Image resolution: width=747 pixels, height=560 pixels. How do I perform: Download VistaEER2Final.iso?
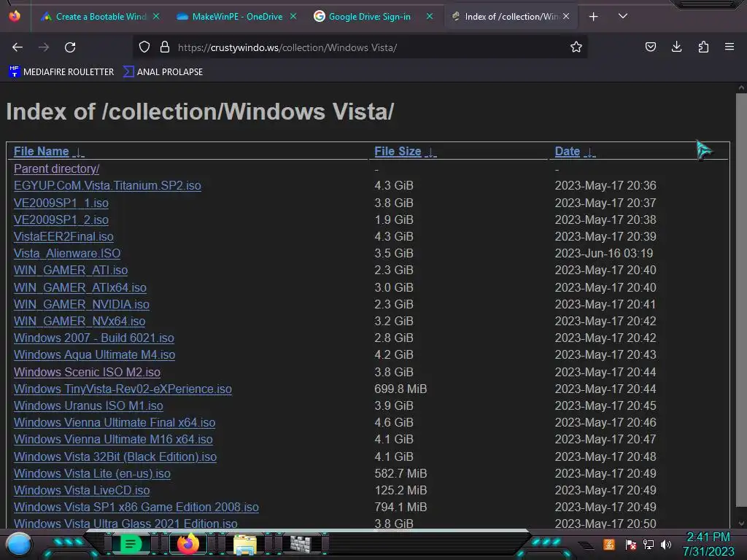(x=64, y=237)
